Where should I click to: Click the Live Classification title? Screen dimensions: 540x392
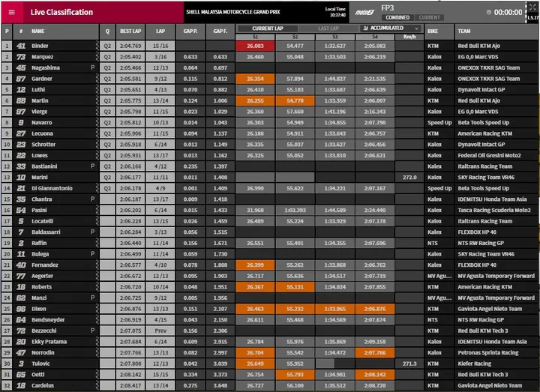pyautogui.click(x=61, y=13)
